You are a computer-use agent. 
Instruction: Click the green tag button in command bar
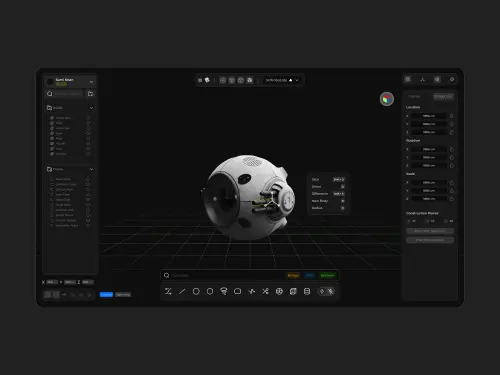[x=327, y=275]
